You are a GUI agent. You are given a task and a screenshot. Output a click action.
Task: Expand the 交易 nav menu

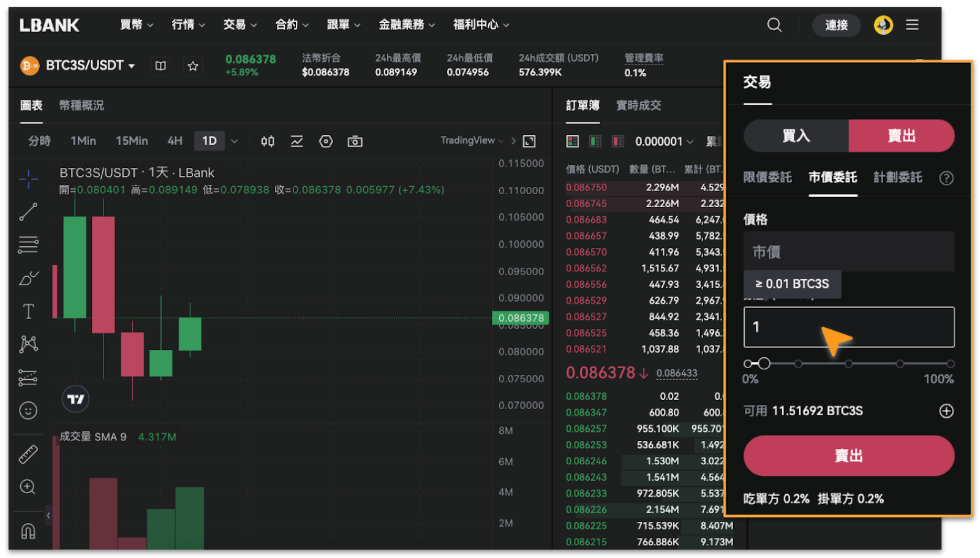click(240, 25)
